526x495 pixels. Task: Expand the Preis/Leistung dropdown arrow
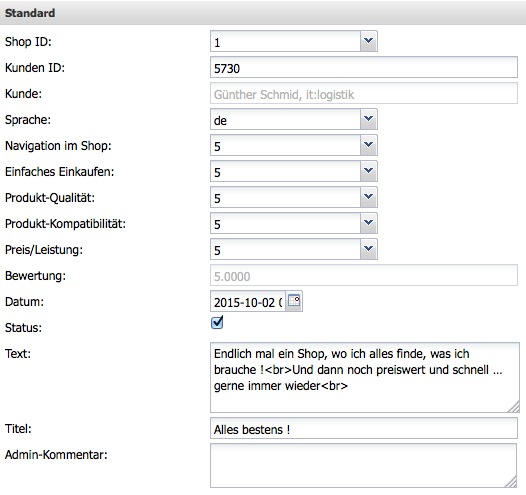point(369,249)
